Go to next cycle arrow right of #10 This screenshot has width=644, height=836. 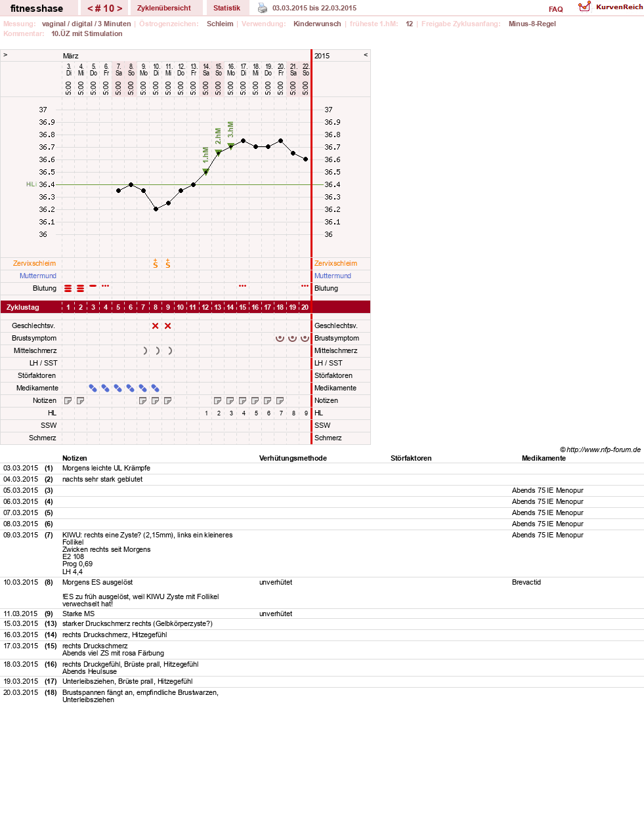click(x=119, y=9)
